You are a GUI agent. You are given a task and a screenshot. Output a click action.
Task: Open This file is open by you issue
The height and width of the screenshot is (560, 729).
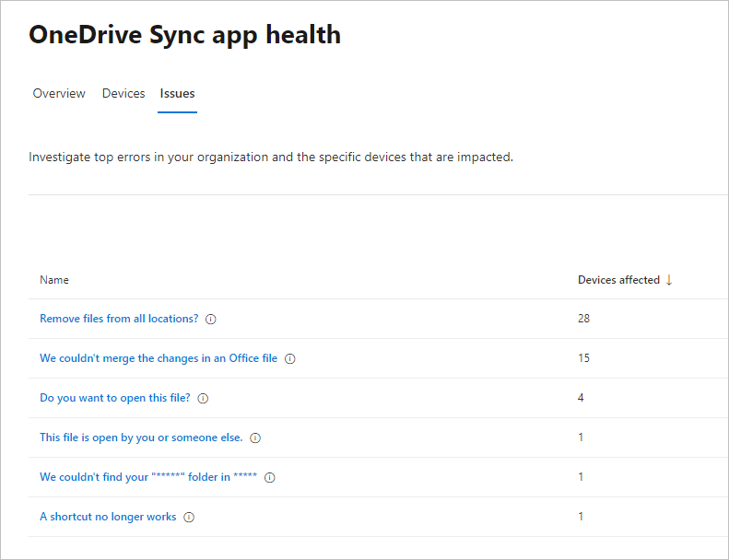(141, 437)
